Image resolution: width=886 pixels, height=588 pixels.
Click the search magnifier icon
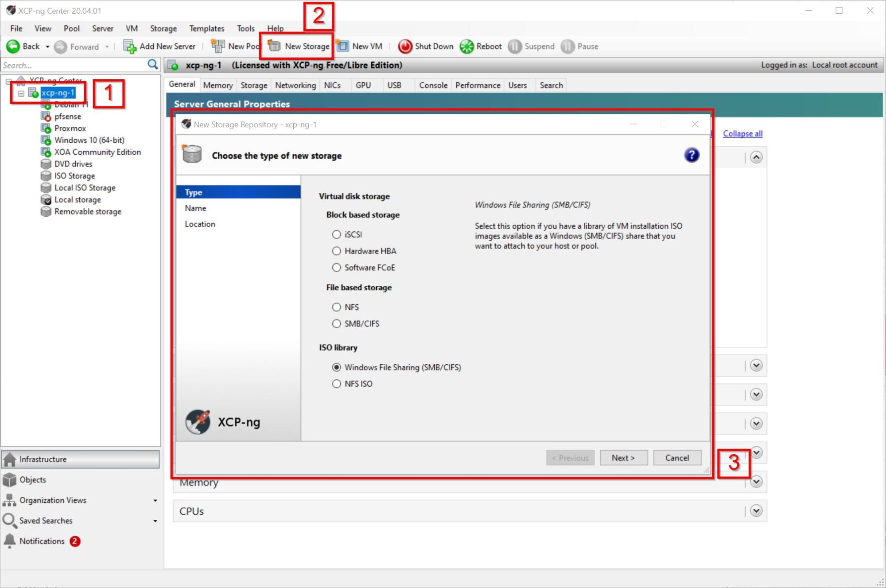click(152, 65)
